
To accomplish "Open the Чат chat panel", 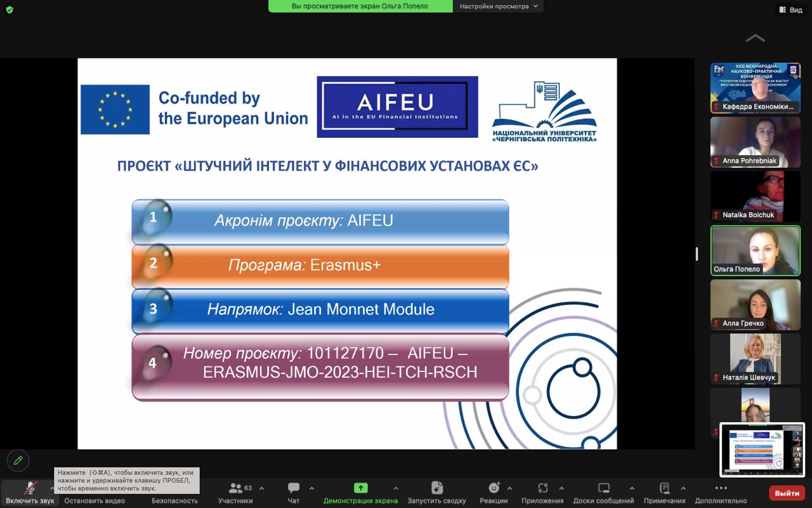I will click(294, 488).
